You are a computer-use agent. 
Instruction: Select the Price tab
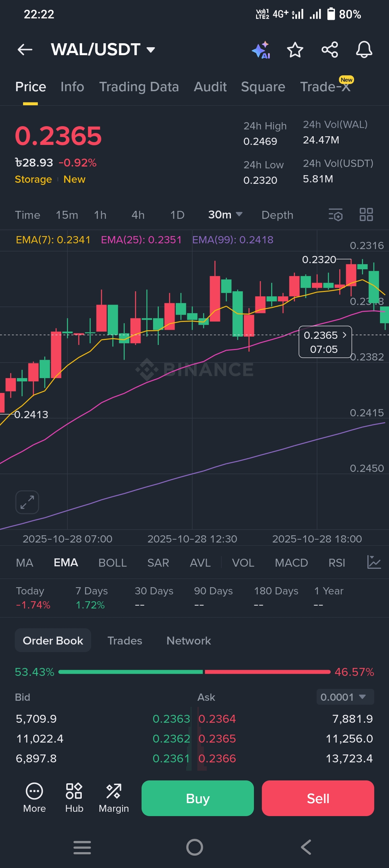[31, 87]
